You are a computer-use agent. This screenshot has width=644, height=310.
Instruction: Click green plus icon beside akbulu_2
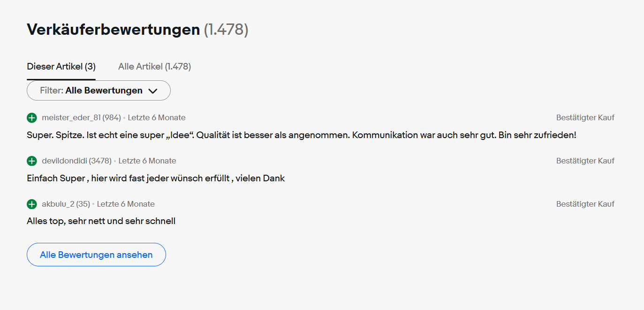tap(32, 204)
